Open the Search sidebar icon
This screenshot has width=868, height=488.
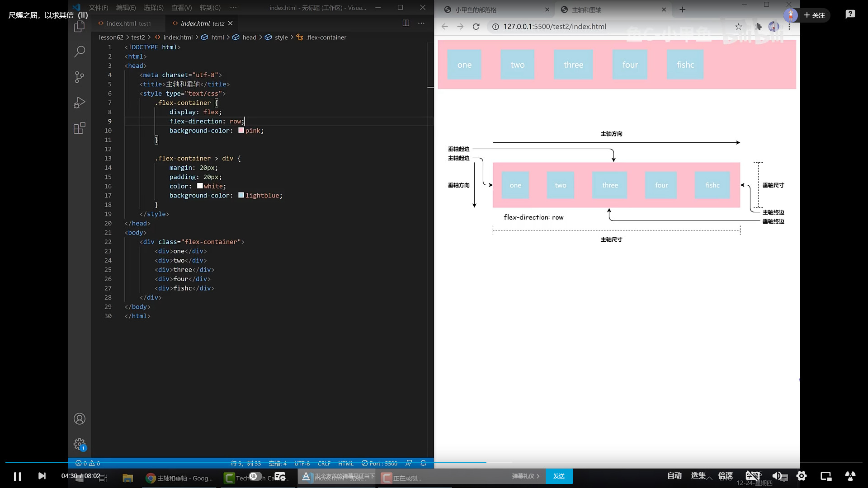[80, 52]
